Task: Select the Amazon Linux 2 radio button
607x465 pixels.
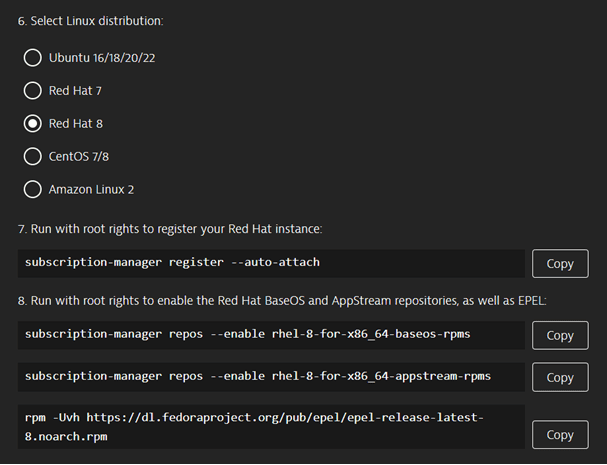Action: point(33,189)
